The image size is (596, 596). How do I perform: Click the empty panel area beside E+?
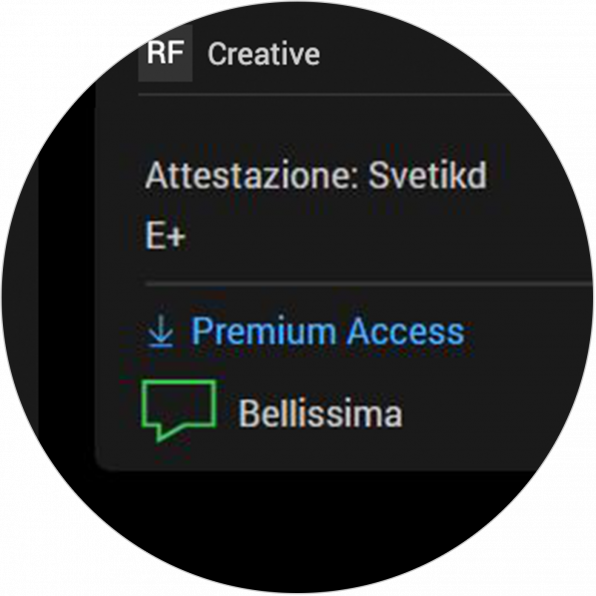coord(380,236)
